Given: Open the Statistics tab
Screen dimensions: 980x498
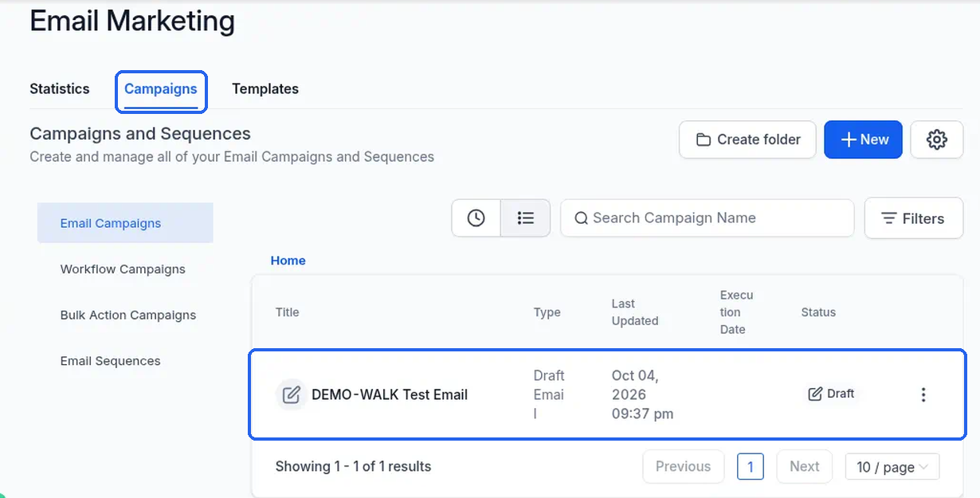Looking at the screenshot, I should (x=60, y=89).
